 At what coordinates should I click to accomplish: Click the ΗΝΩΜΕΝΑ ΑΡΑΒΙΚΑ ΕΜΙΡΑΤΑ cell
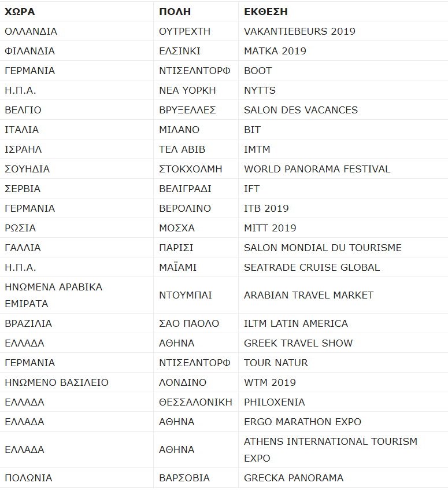point(53,295)
